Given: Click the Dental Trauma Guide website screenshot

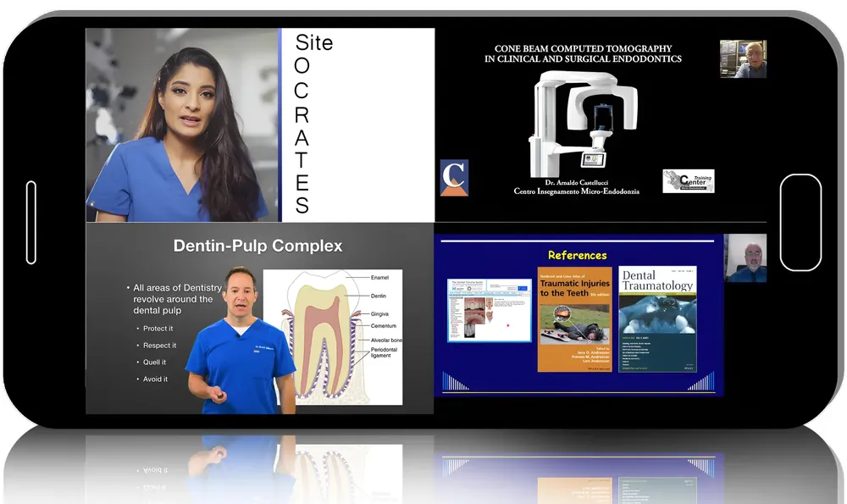Looking at the screenshot, I should click(490, 310).
